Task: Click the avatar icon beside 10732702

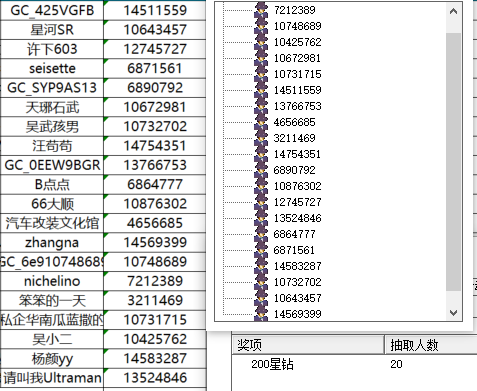Action: (x=261, y=282)
